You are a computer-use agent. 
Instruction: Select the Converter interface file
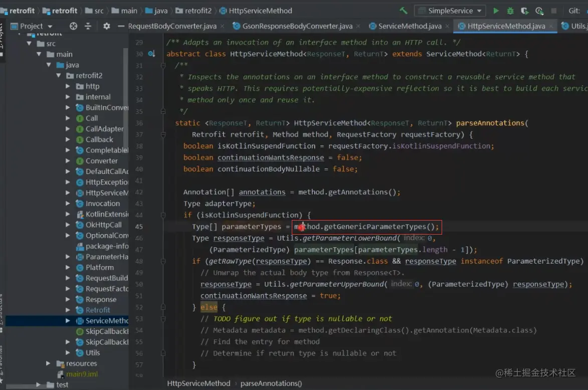(101, 160)
